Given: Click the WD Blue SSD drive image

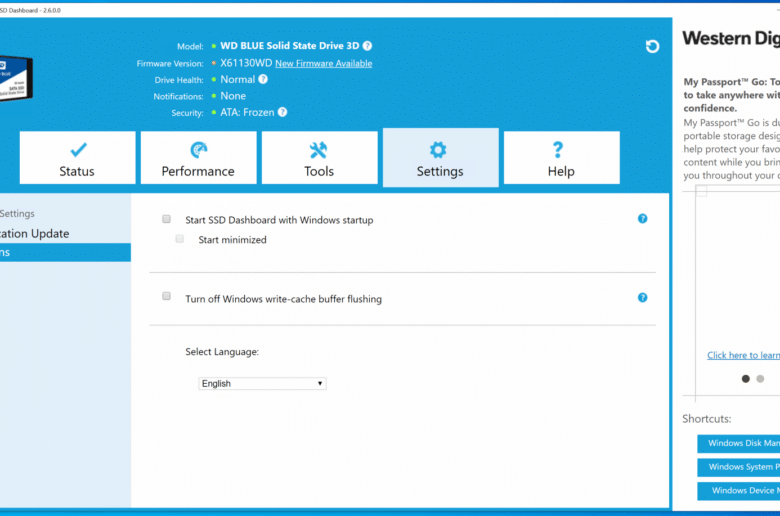Looking at the screenshot, I should [x=15, y=78].
